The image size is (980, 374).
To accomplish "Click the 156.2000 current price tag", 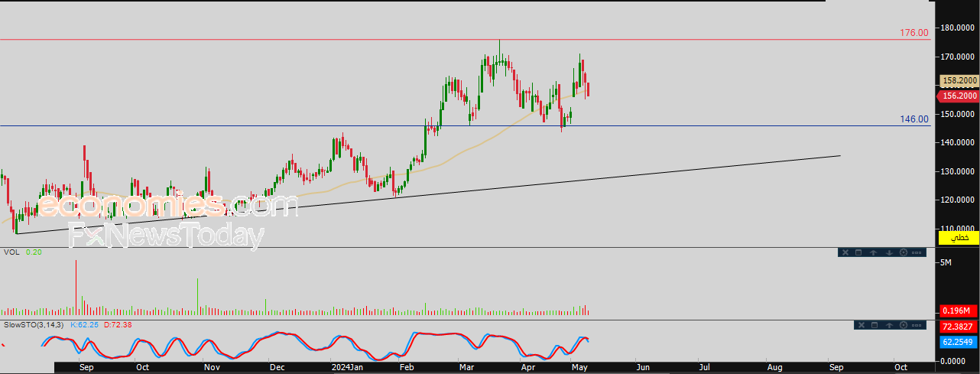I will click(959, 96).
